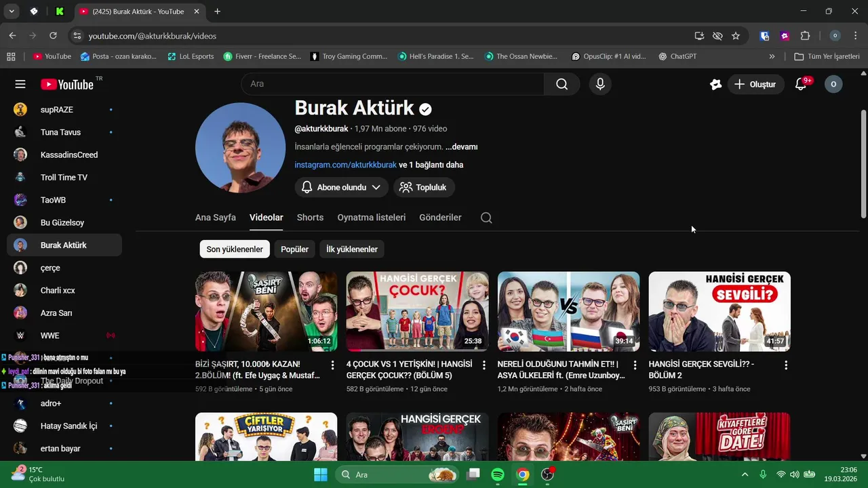Open options menu for NERELİ OLDUĞUNU TAHMİN ET video
Screen dimensions: 868x488
click(x=635, y=365)
